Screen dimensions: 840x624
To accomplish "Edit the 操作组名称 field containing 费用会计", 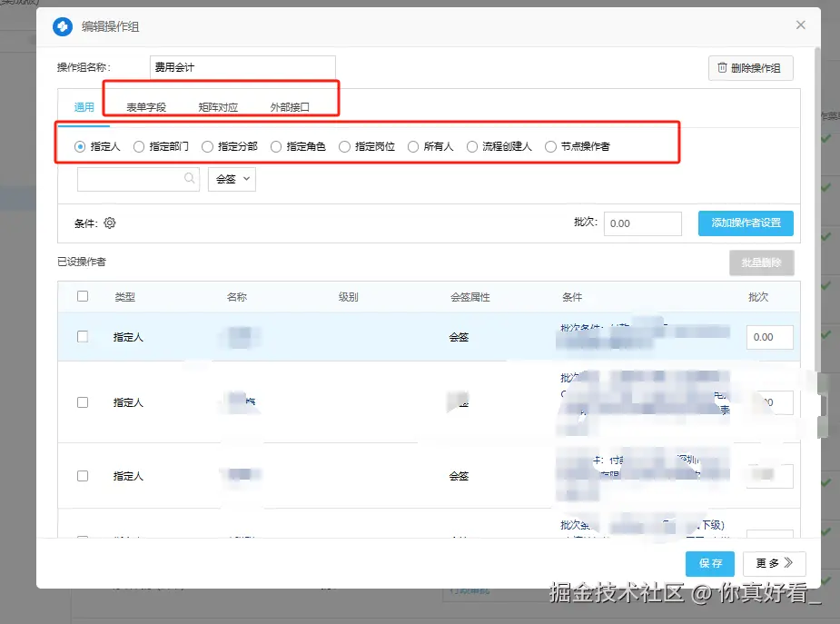I will tap(242, 67).
